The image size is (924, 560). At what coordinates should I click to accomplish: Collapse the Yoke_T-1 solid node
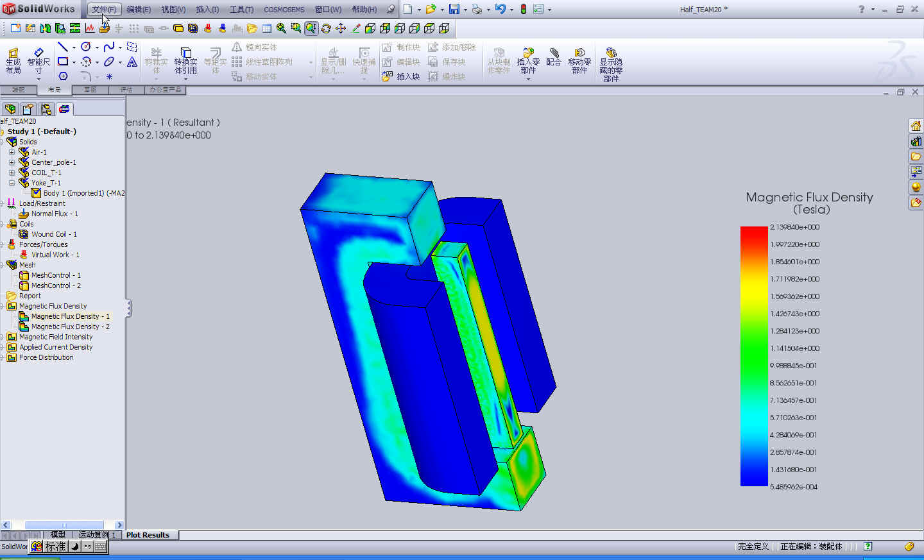(12, 183)
